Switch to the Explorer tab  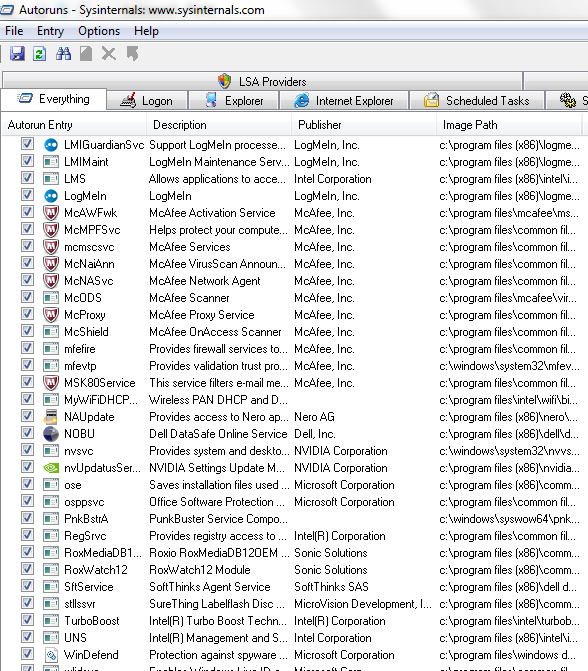(x=234, y=101)
